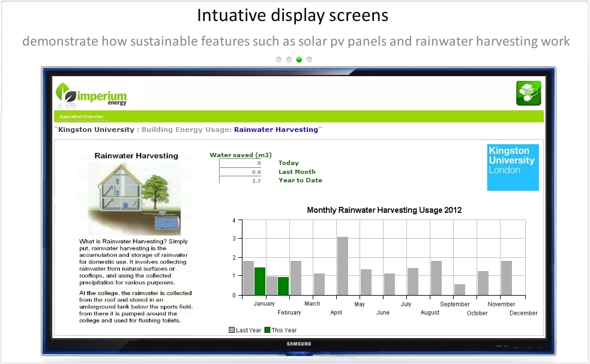
Task: Click the tall grey April bar
Action: coord(343,266)
